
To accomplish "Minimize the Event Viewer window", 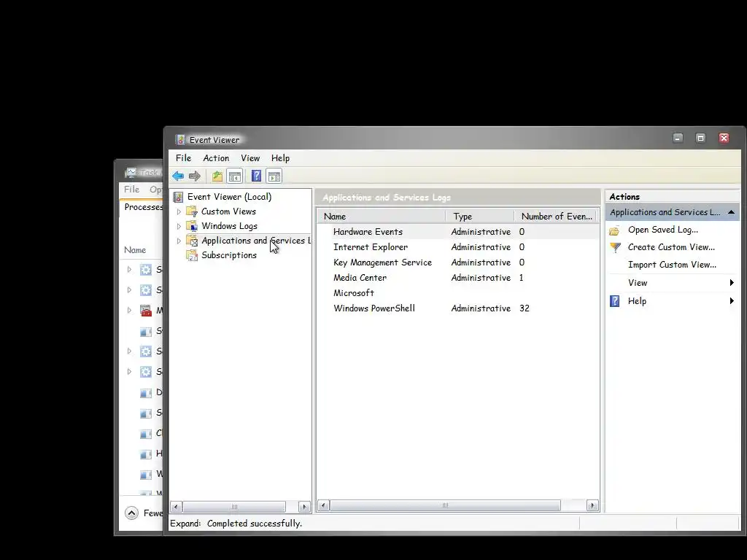I will click(678, 138).
